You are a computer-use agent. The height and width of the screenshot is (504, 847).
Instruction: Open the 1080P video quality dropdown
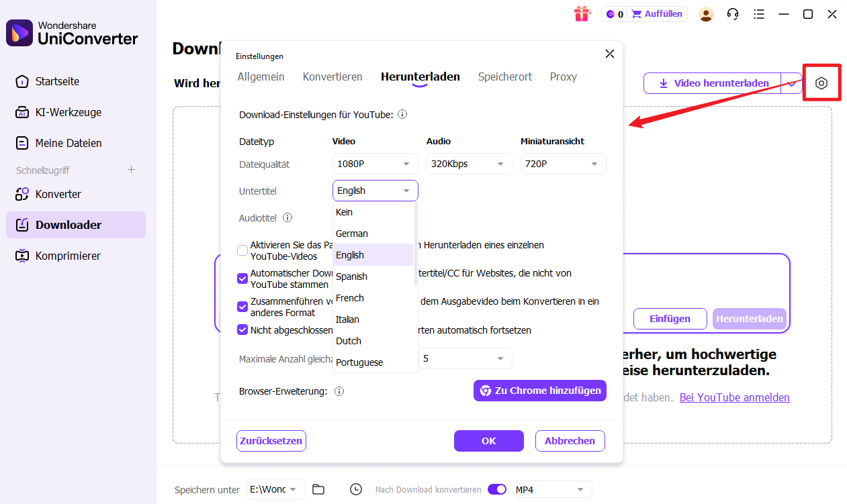pyautogui.click(x=375, y=164)
